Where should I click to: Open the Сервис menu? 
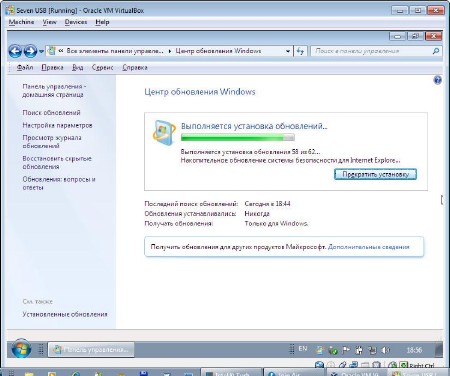[103, 67]
